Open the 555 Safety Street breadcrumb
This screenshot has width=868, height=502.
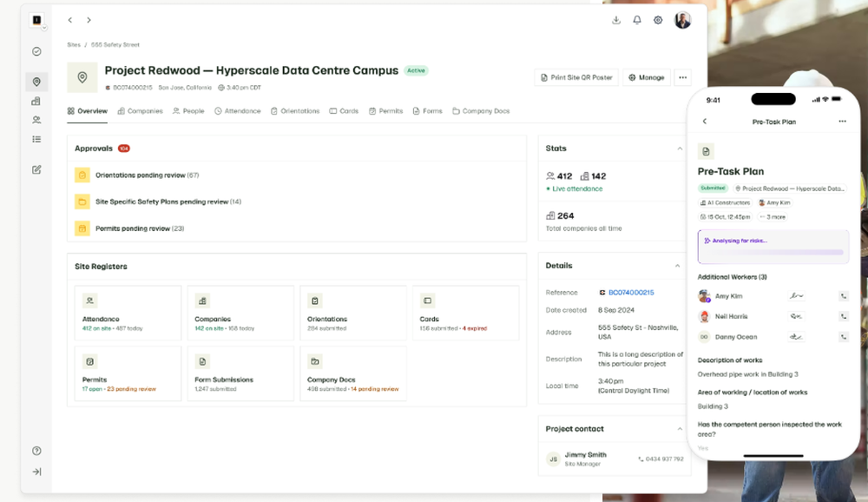115,45
